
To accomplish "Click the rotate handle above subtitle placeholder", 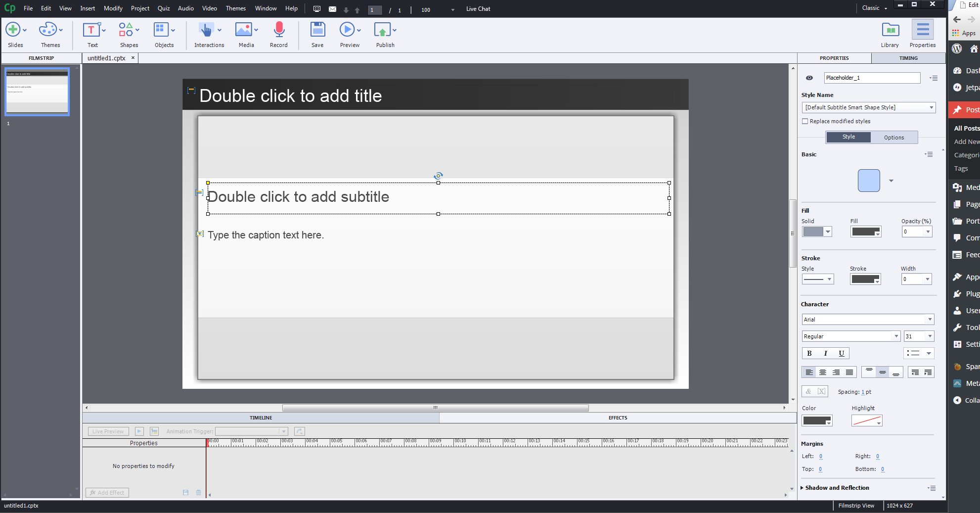I will tap(438, 176).
